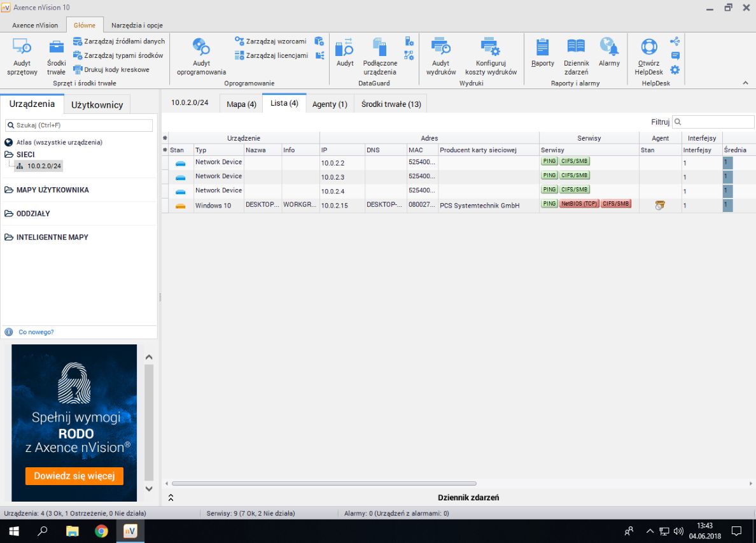Open the Alarmy panel
This screenshot has width=756, height=543.
(x=609, y=56)
